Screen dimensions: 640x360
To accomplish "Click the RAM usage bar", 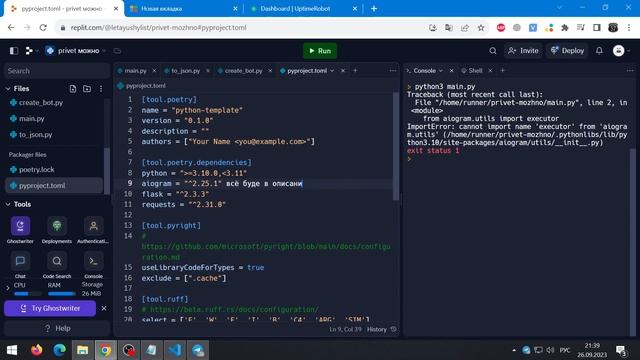I will click(x=62, y=293).
